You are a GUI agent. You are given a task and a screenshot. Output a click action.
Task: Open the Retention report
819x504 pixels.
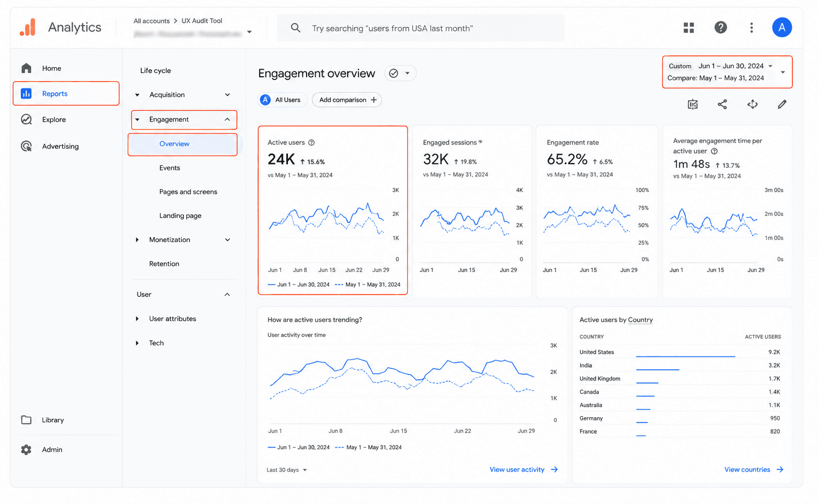164,264
